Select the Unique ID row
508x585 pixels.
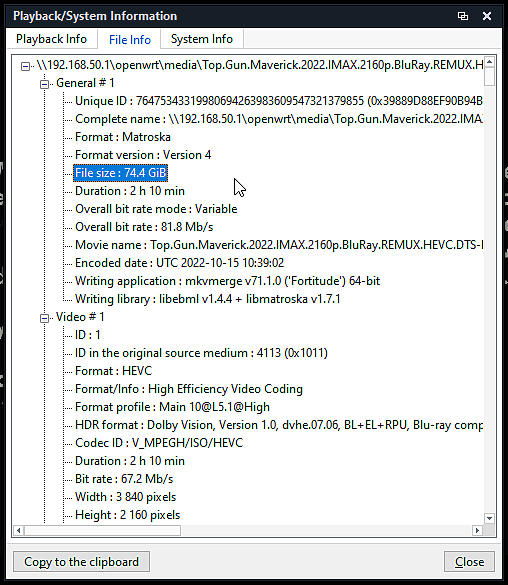tap(279, 101)
